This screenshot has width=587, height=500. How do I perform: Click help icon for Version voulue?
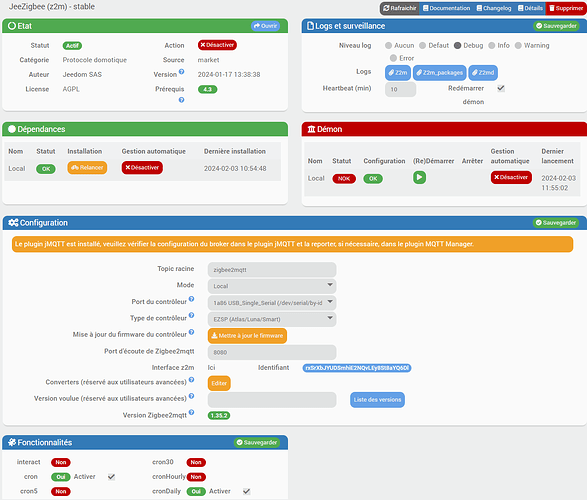191,396
